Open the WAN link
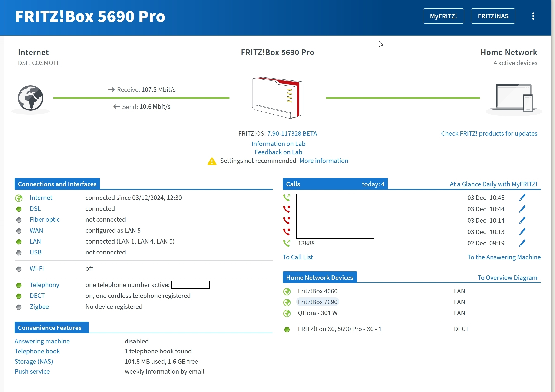The image size is (555, 392). click(x=36, y=231)
